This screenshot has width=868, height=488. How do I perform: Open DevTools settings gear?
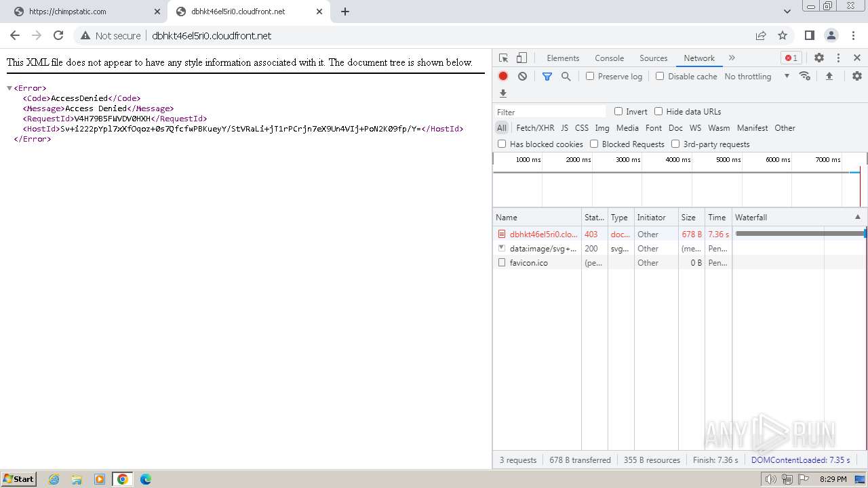click(819, 58)
